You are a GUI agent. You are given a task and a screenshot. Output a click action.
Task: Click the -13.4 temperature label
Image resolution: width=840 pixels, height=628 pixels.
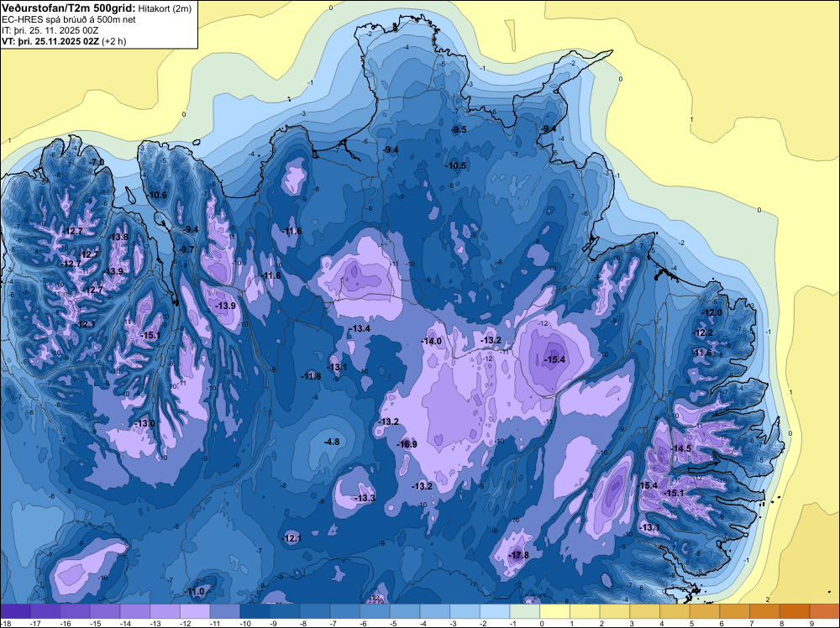tap(360, 328)
